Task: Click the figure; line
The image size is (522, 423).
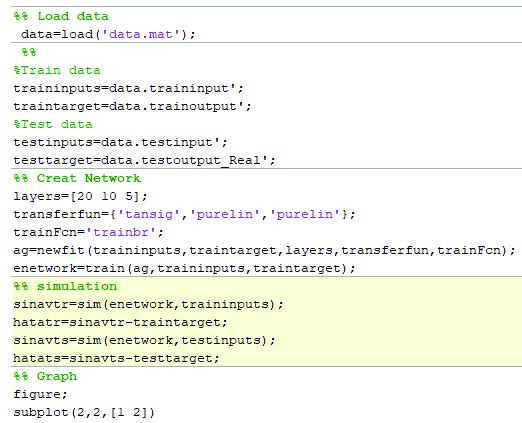Action: click(x=40, y=394)
